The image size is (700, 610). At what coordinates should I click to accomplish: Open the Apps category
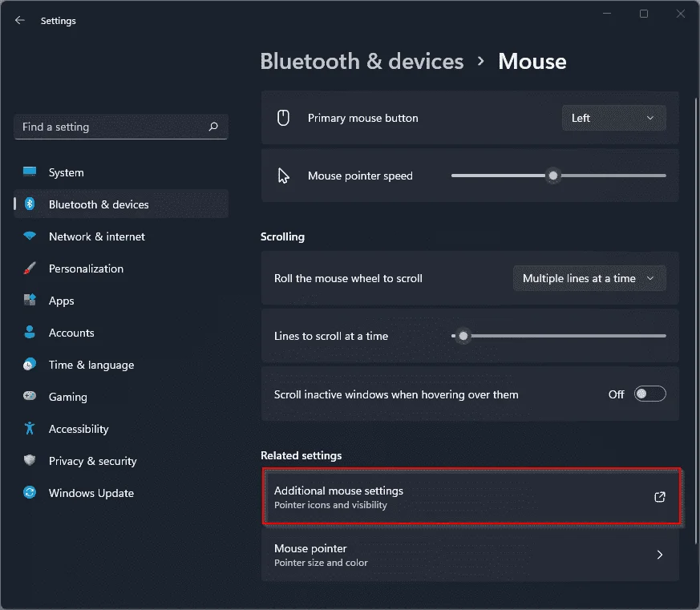[x=121, y=301]
